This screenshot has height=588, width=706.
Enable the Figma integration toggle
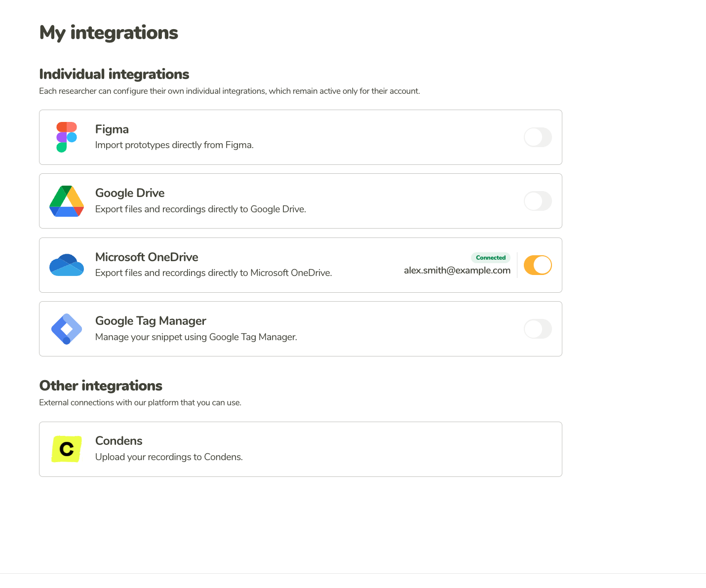tap(538, 137)
